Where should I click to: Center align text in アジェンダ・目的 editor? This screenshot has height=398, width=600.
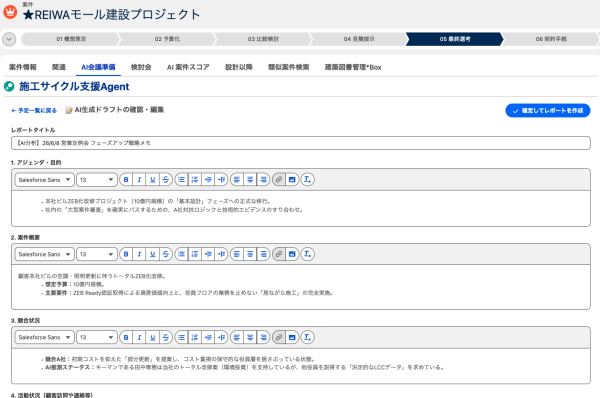click(250, 179)
